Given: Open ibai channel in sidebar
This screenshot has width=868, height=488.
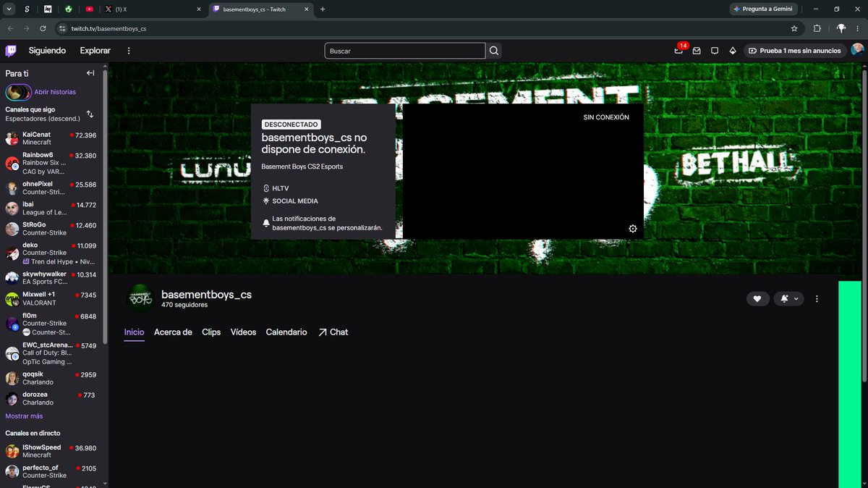Looking at the screenshot, I should coord(53,209).
